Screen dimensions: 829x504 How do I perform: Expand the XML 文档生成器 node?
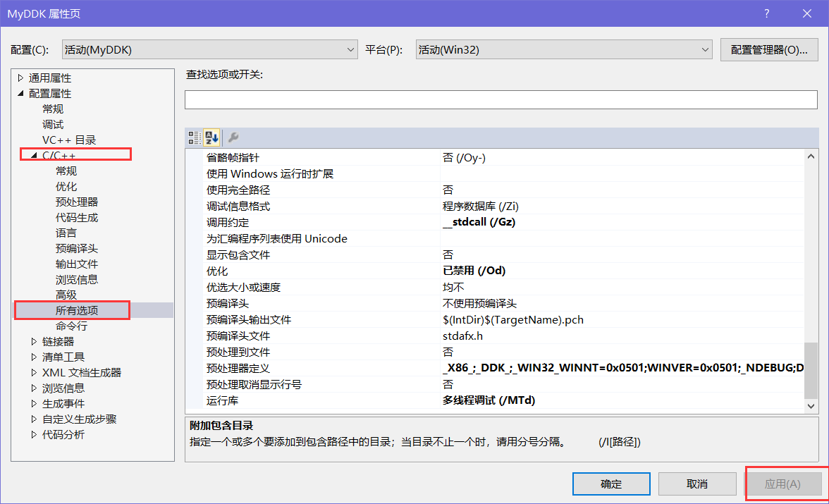[x=35, y=372]
